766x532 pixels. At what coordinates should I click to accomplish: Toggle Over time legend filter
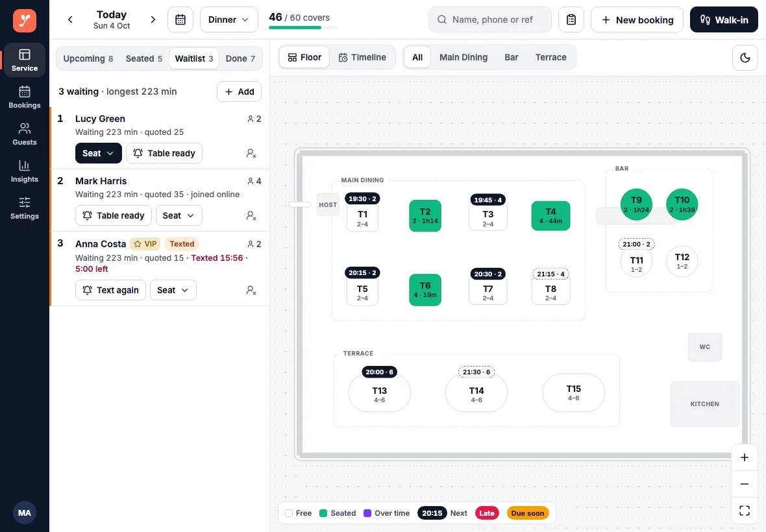(x=387, y=513)
